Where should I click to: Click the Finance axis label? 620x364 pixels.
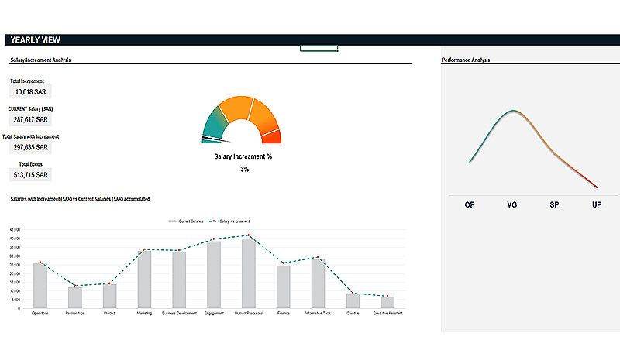[x=283, y=313]
